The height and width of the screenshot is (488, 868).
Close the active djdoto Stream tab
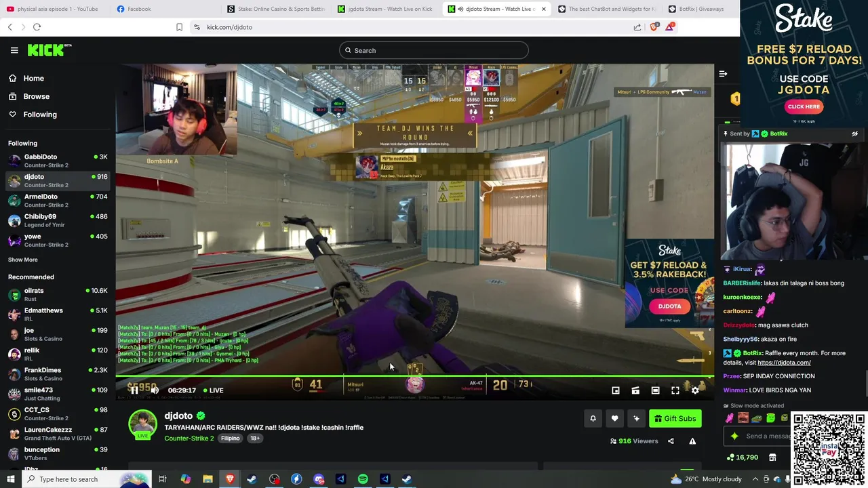[543, 9]
